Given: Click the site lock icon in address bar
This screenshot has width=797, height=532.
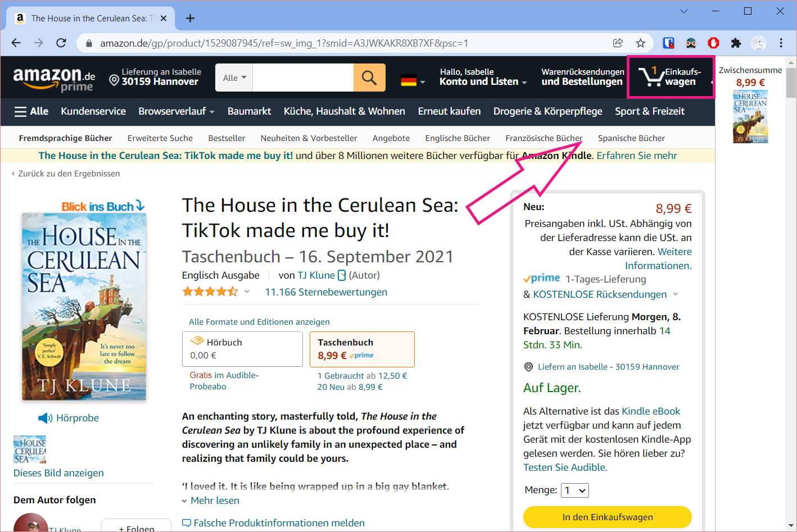Looking at the screenshot, I should point(88,43).
